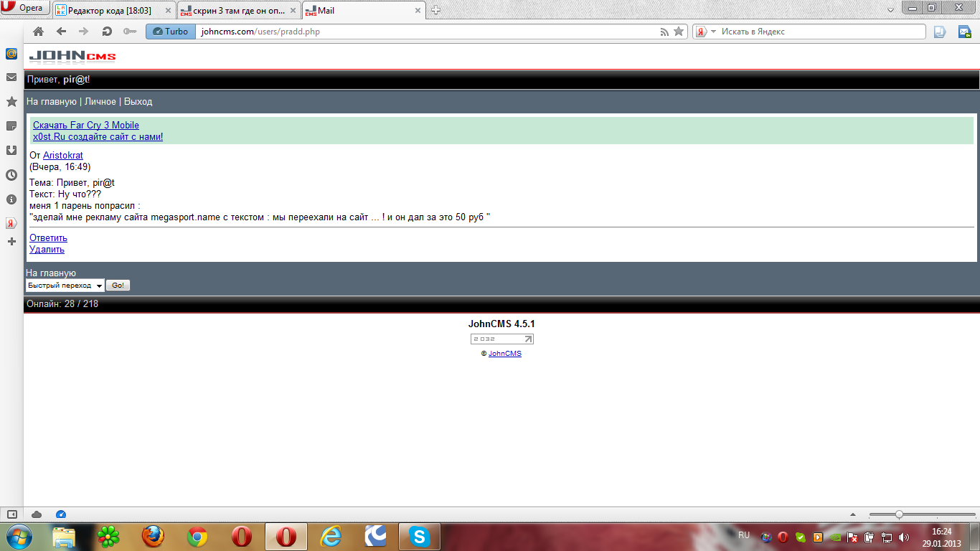Screen dimensions: 980x551
Task: Reload the current page
Action: pos(107,32)
